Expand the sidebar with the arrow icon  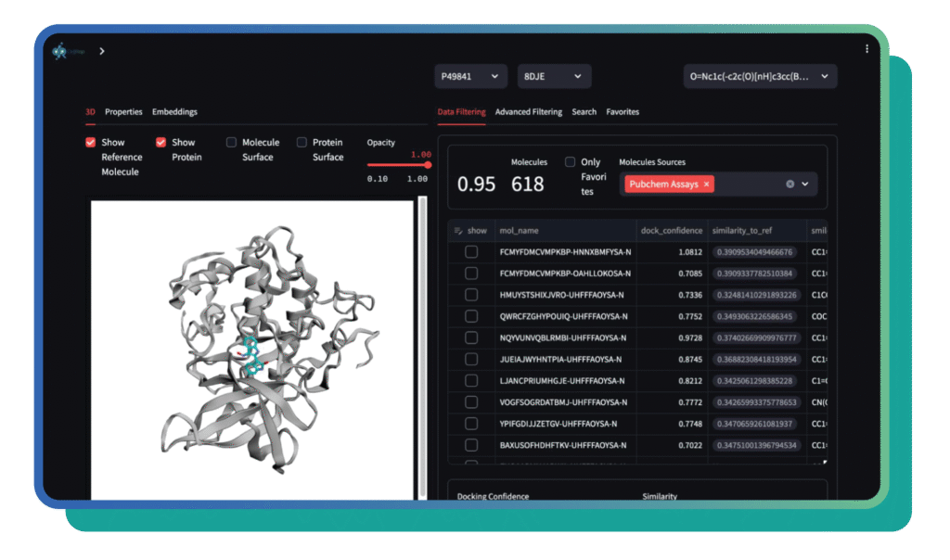(x=102, y=51)
